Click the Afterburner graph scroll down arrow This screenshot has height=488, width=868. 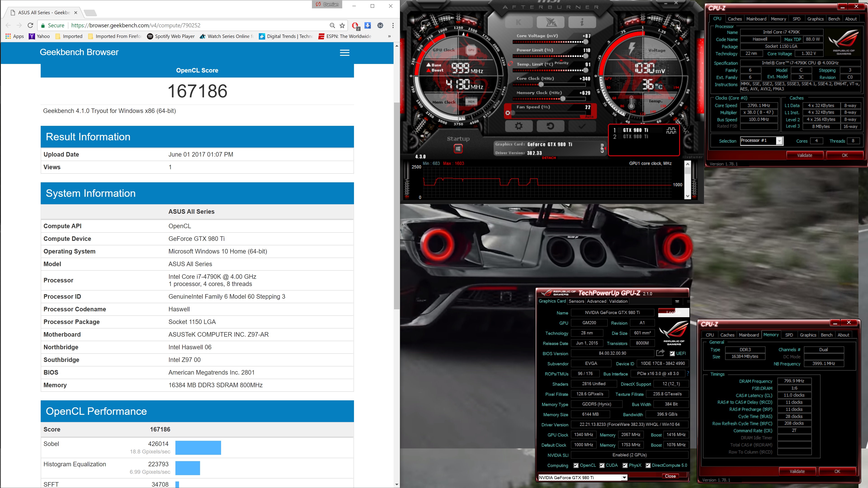(687, 196)
